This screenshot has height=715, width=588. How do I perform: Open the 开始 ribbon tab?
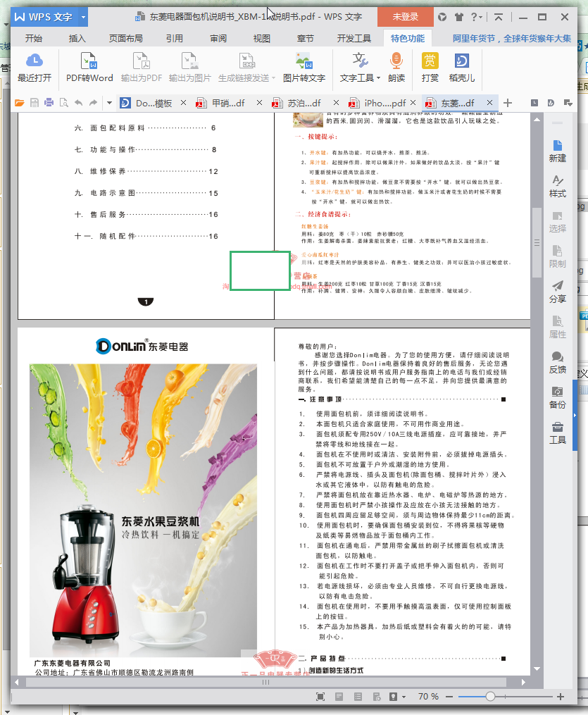pos(33,38)
